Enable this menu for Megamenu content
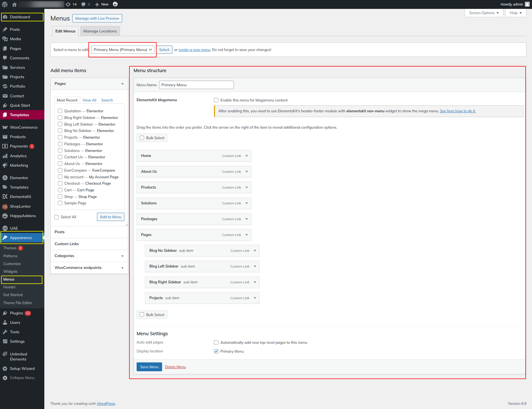Viewport: 532px width, 409px height. click(x=216, y=100)
